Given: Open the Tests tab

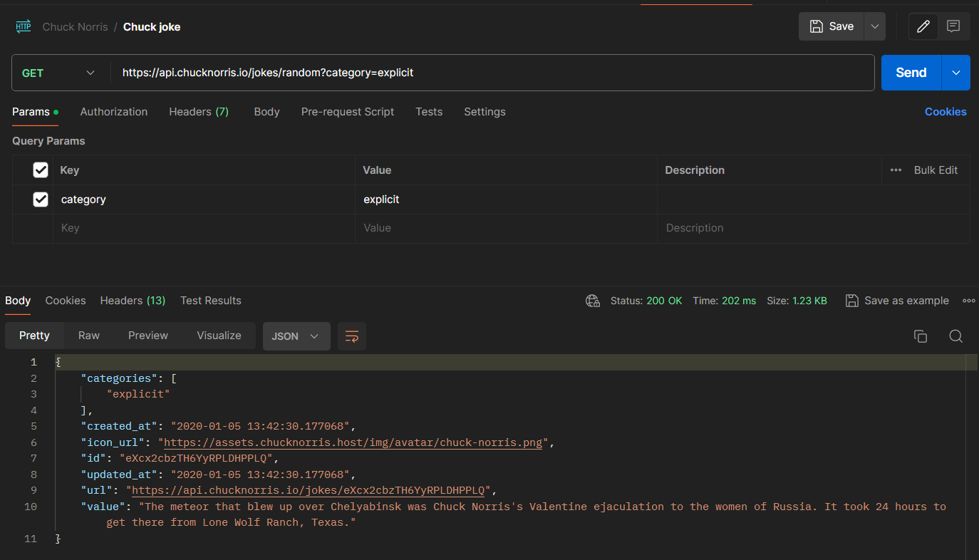Looking at the screenshot, I should point(429,112).
